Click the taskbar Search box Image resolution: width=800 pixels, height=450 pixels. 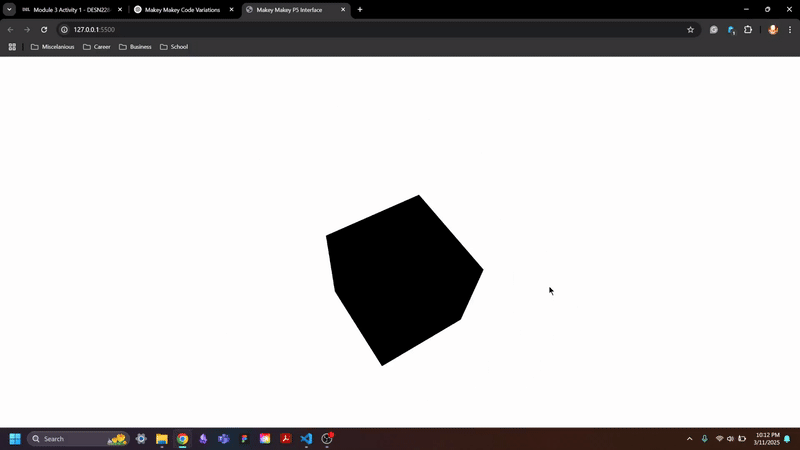pyautogui.click(x=78, y=439)
